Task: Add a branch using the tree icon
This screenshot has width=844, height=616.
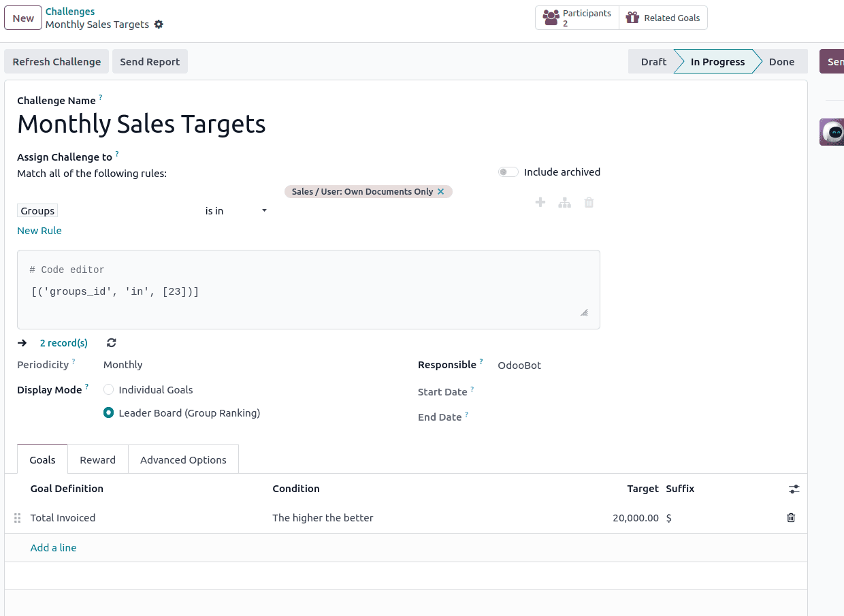Action: (x=564, y=202)
